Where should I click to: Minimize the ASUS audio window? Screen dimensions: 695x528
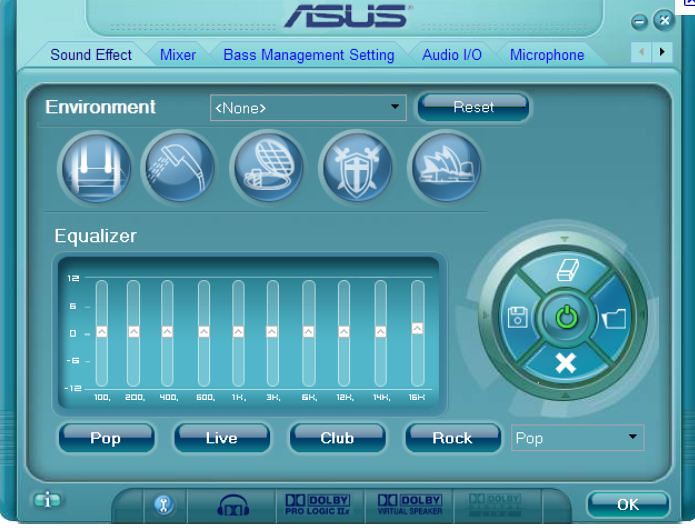[639, 21]
